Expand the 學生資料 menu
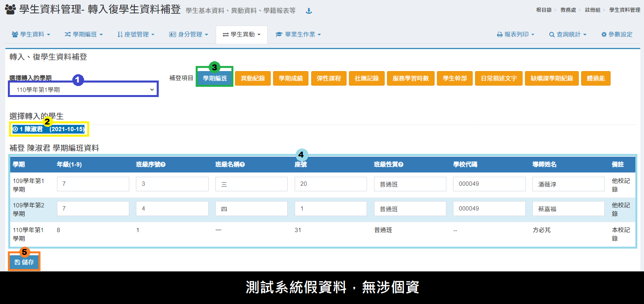The width and height of the screenshot is (644, 304). [31, 35]
